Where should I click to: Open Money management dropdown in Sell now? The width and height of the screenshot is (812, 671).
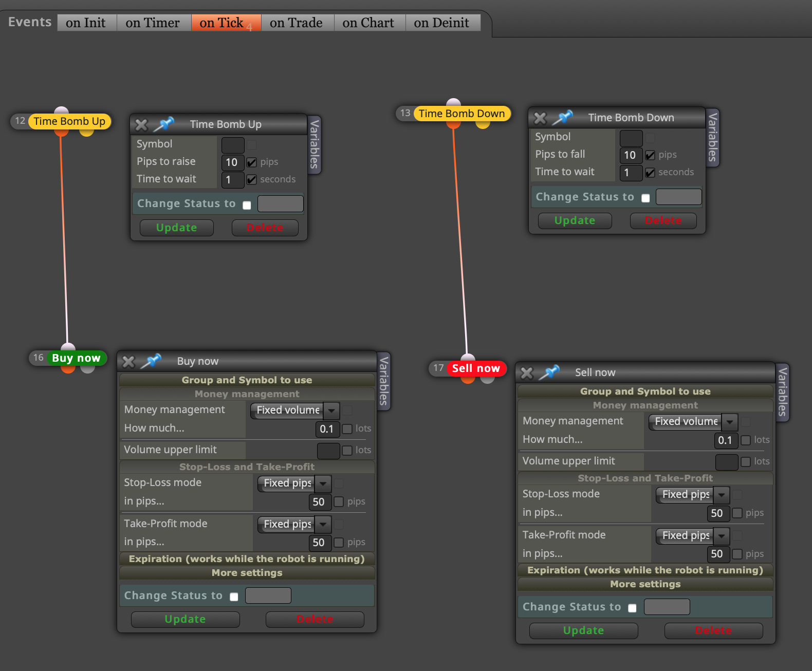click(x=693, y=421)
